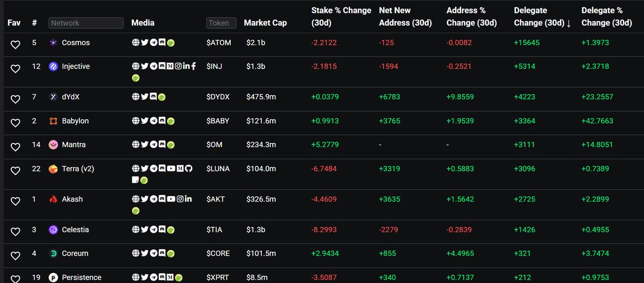Open Akash's LinkedIn icon
This screenshot has width=644, height=283.
pos(188,199)
